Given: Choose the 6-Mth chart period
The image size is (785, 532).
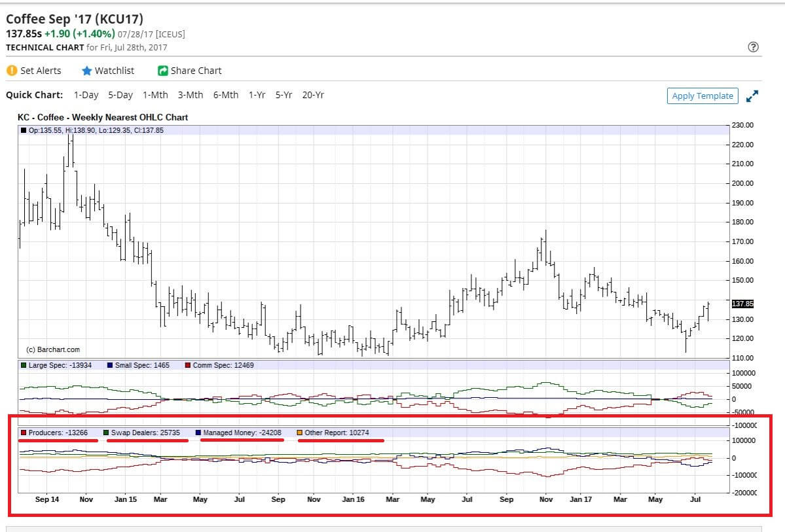Looking at the screenshot, I should point(226,95).
